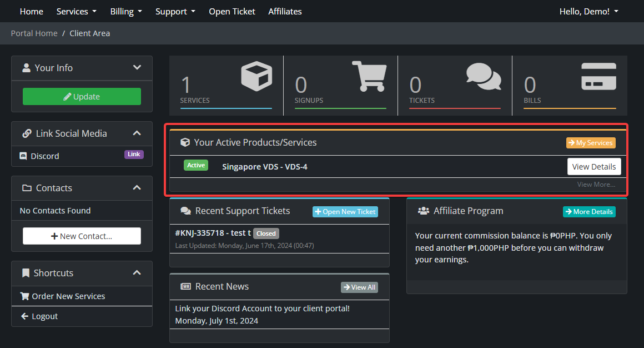Click the services cube icon

tap(256, 76)
